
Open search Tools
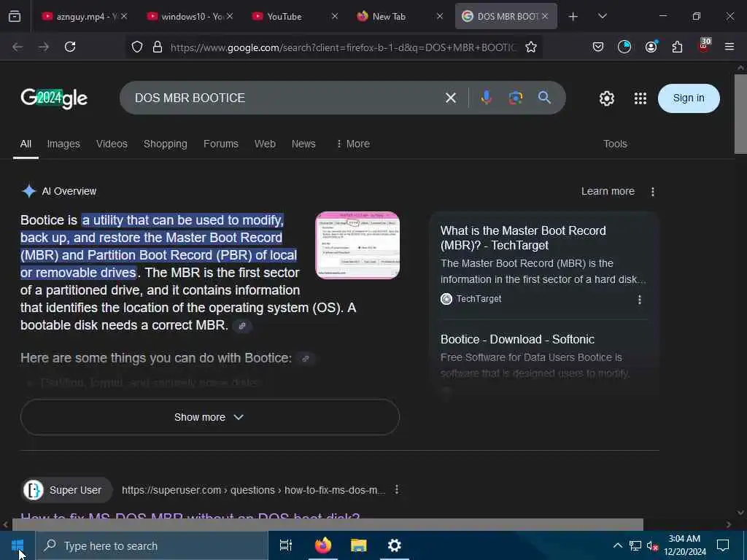point(615,144)
